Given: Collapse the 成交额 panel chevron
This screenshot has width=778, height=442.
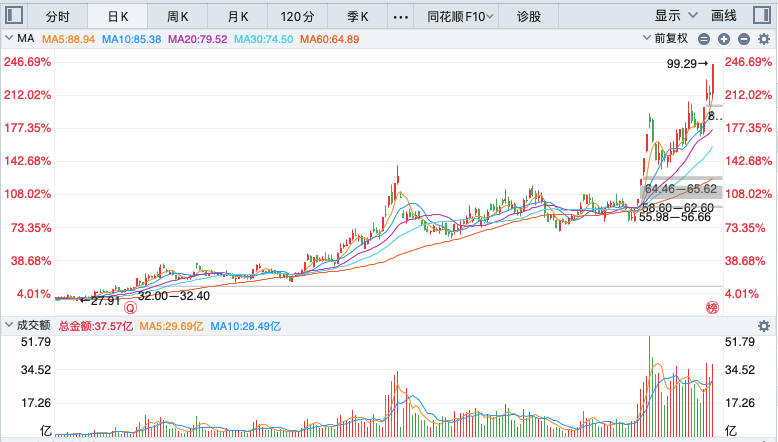Looking at the screenshot, I should 9,325.
